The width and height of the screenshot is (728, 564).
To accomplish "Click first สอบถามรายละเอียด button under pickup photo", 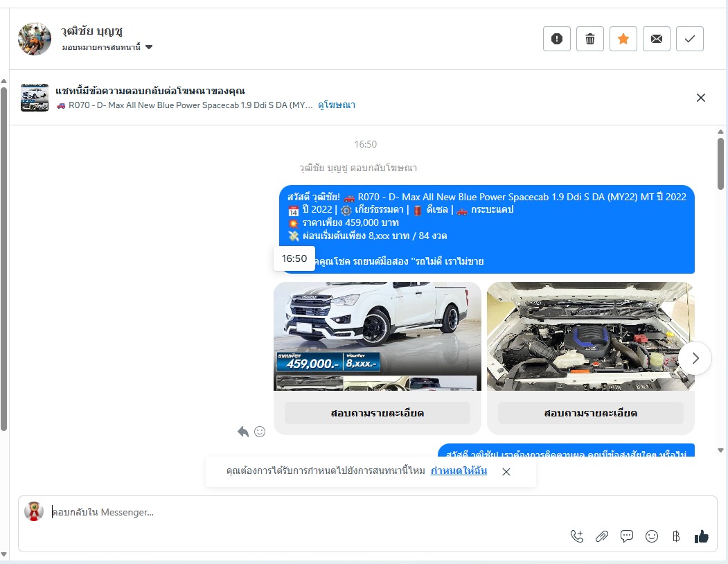I will (378, 413).
